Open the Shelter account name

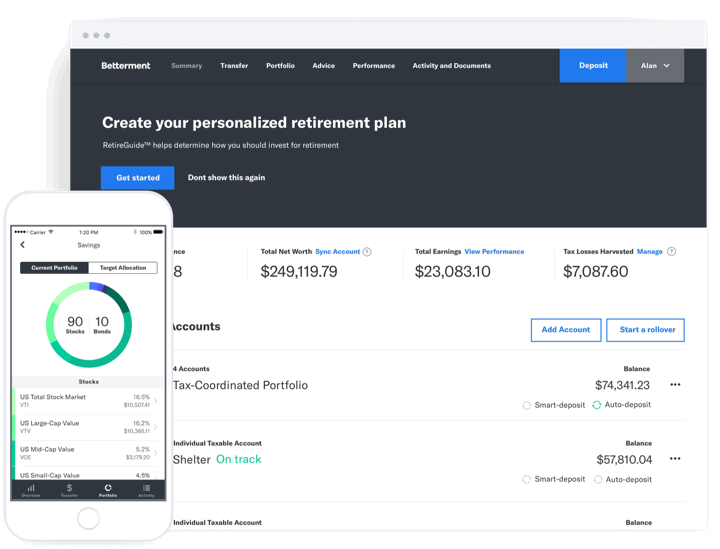pos(191,459)
